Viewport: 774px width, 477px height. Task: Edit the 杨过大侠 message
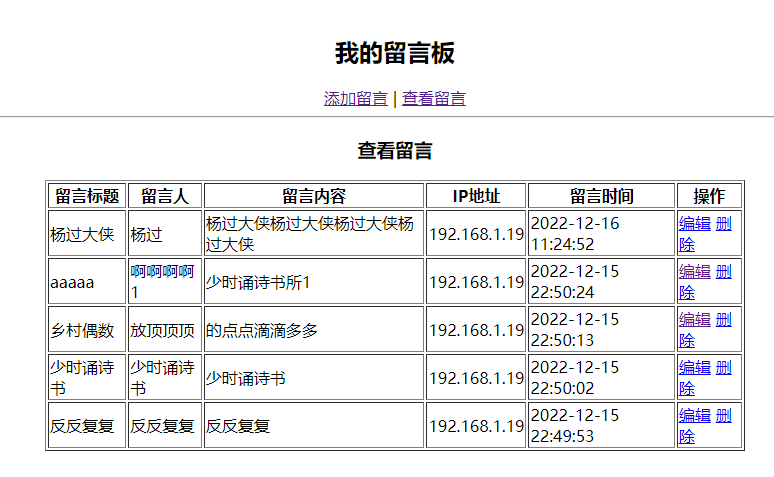tap(694, 223)
